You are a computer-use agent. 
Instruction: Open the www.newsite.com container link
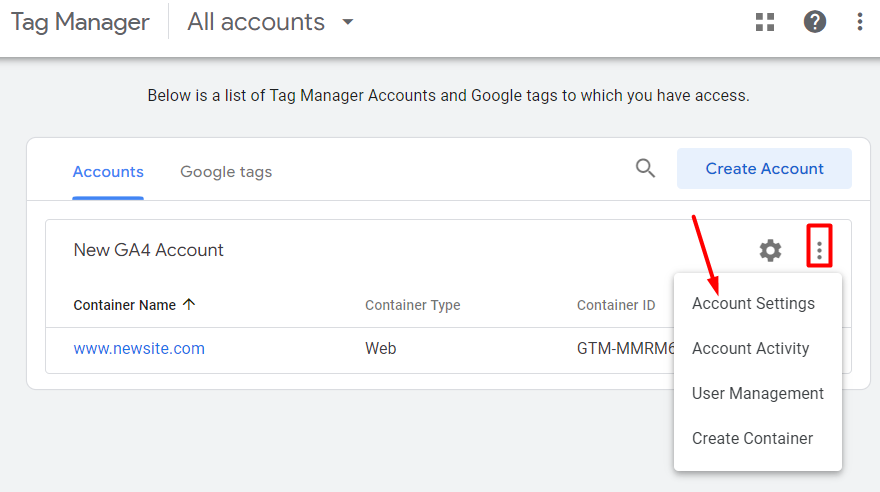pyautogui.click(x=139, y=348)
